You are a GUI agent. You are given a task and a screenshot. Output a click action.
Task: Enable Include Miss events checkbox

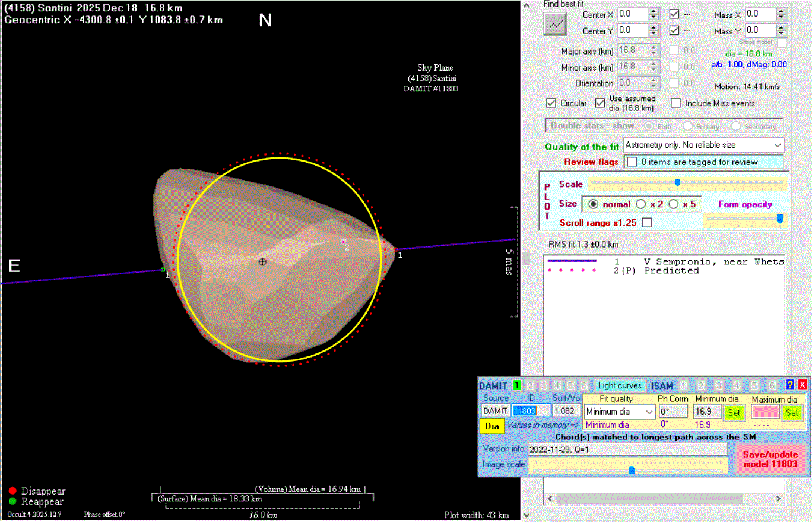tap(675, 103)
